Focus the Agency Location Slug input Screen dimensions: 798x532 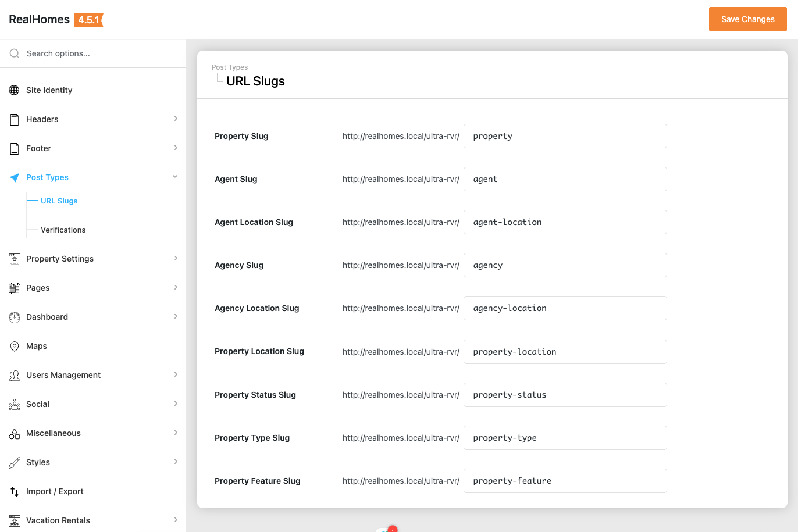point(565,308)
